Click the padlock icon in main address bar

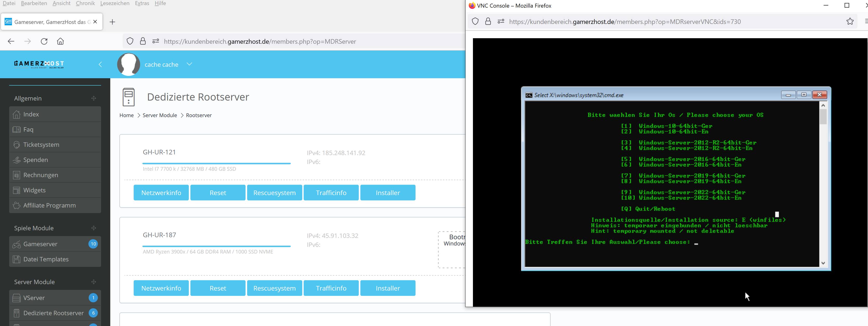(143, 41)
